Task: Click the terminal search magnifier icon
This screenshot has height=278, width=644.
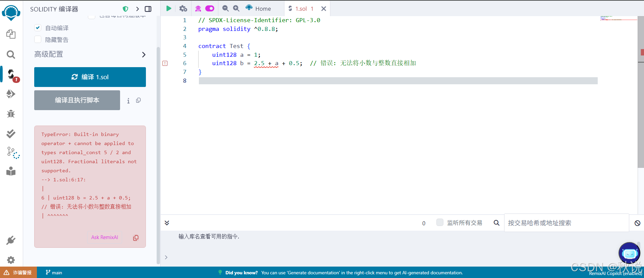Action: pyautogui.click(x=496, y=223)
